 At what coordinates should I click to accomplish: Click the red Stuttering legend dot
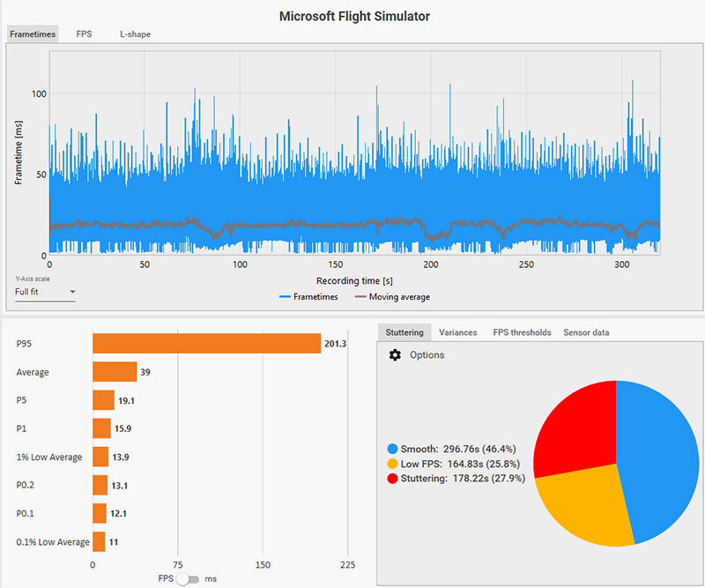(x=392, y=478)
